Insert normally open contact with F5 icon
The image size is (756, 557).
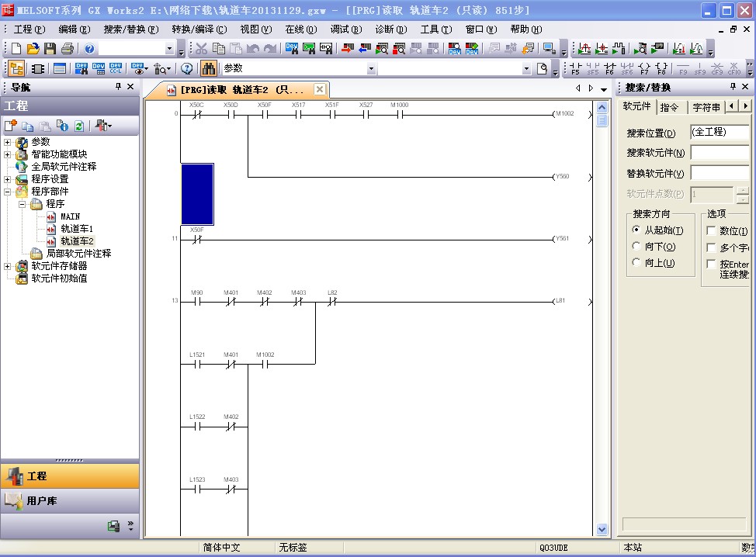[x=575, y=68]
